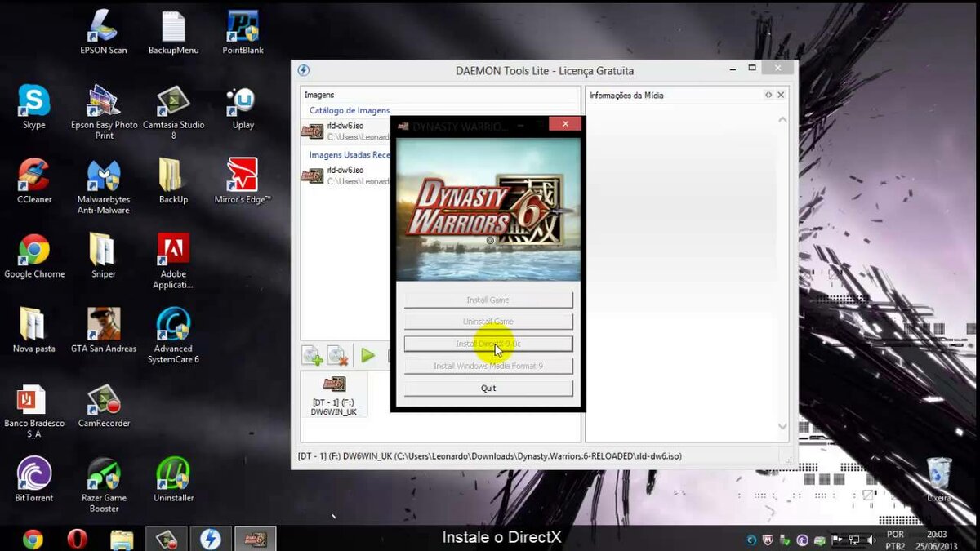Close the Dynasty Warriors launcher window

point(565,125)
